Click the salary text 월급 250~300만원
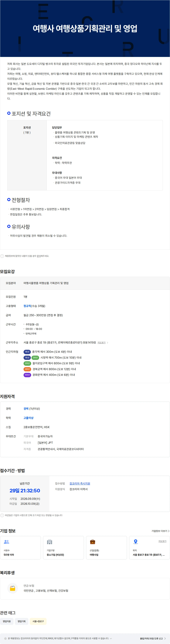170x644 pixels. (x=43, y=315)
